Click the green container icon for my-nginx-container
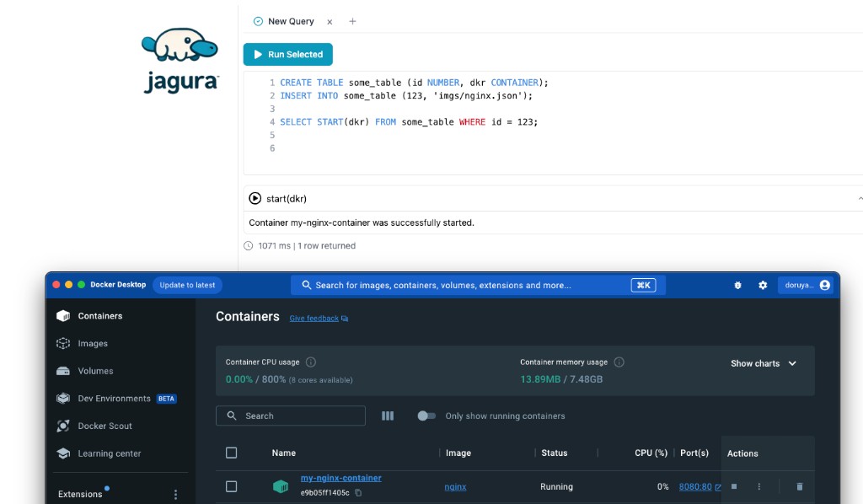The height and width of the screenshot is (504, 863). tap(281, 486)
